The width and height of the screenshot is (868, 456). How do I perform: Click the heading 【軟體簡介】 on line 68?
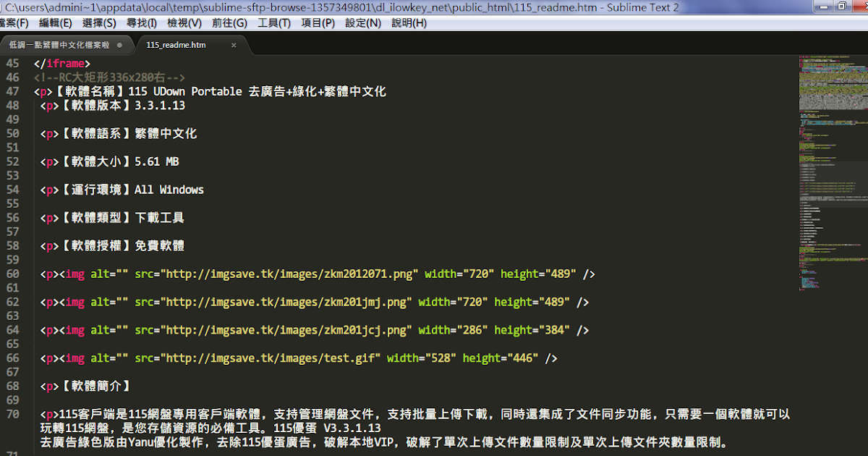tap(96, 386)
